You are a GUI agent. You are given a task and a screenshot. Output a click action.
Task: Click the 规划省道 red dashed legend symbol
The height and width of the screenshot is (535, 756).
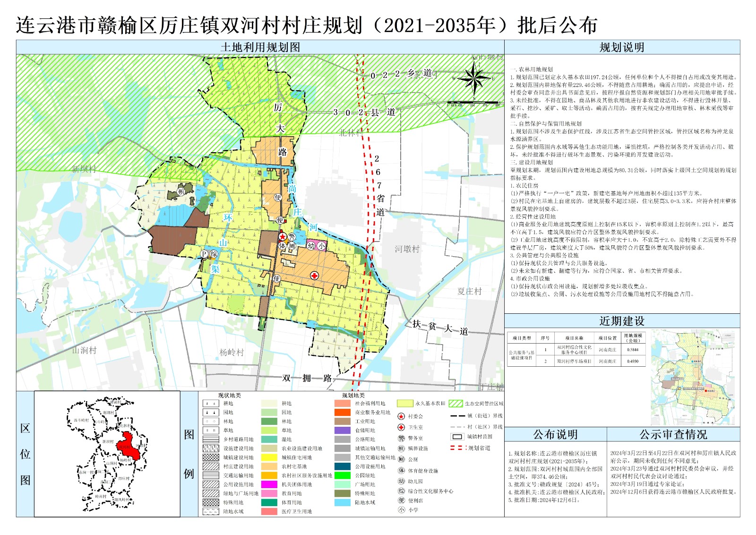click(x=458, y=448)
